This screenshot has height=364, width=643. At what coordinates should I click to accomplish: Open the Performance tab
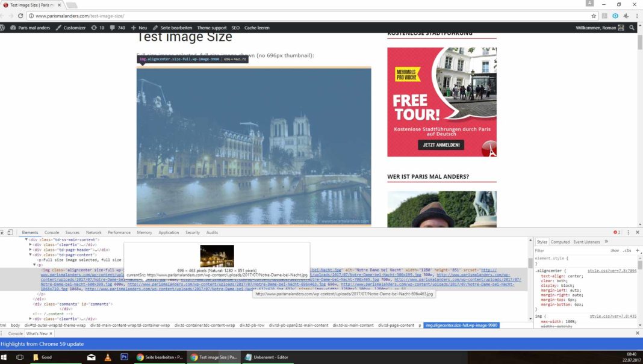point(119,232)
